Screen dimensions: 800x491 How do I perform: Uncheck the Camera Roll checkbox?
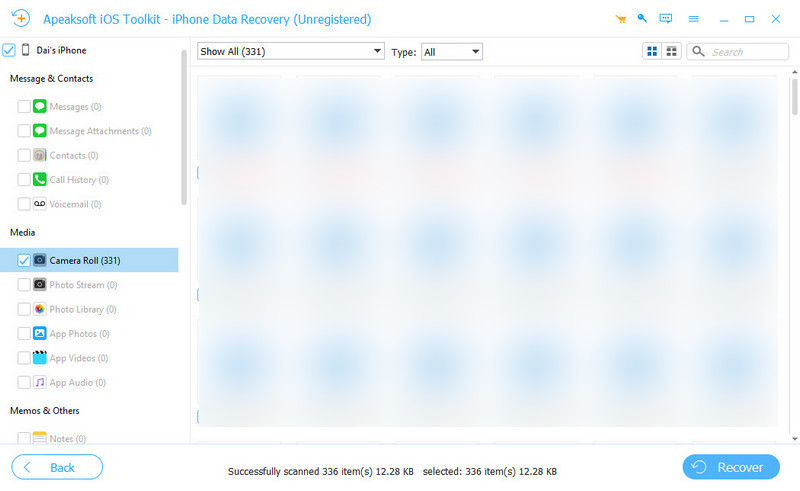click(x=23, y=260)
